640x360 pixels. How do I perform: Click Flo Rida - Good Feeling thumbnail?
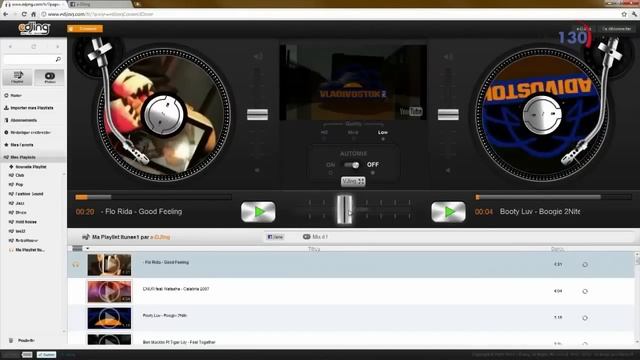coord(109,264)
